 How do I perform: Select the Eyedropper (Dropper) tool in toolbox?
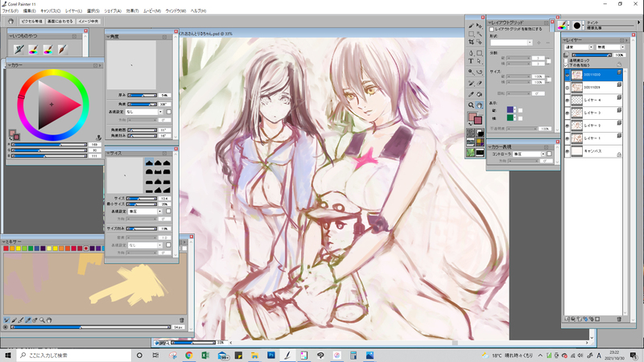point(471,94)
